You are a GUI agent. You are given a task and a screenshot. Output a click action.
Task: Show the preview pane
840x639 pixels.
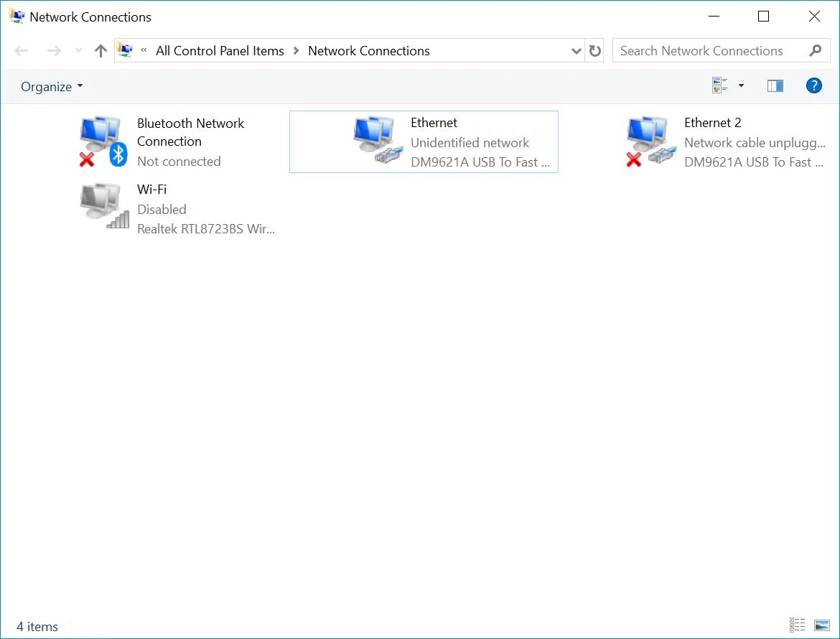[775, 85]
